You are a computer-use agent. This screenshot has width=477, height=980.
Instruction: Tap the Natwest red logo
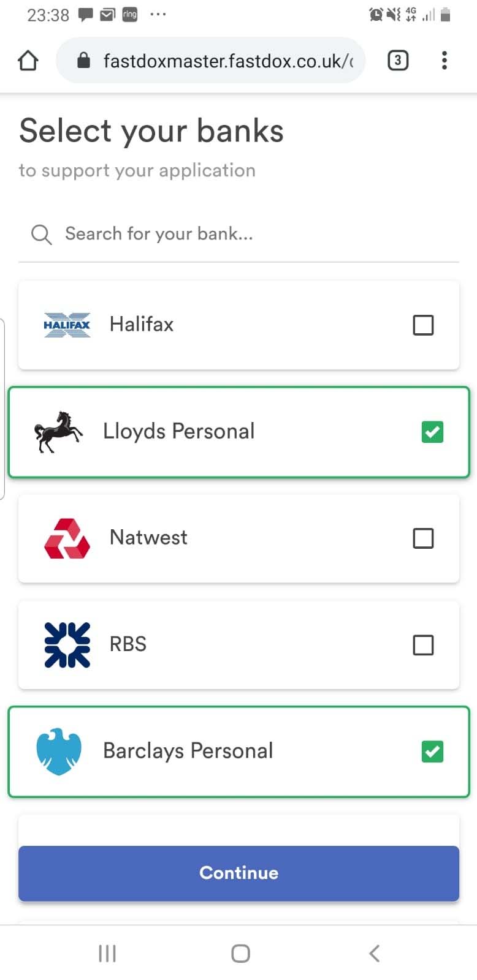tap(67, 538)
